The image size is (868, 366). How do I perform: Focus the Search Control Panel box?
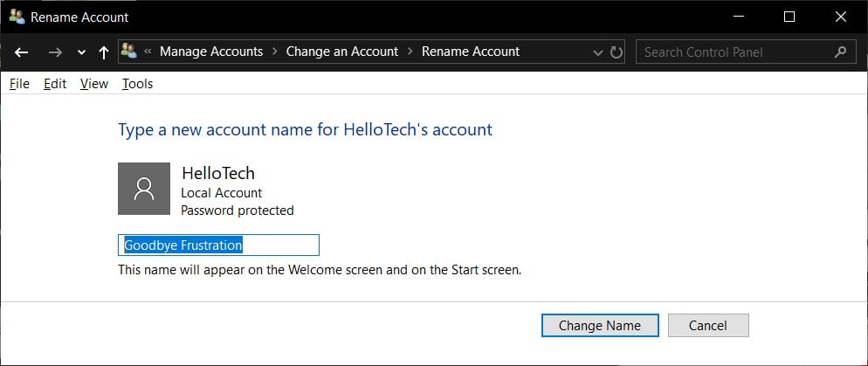[732, 52]
